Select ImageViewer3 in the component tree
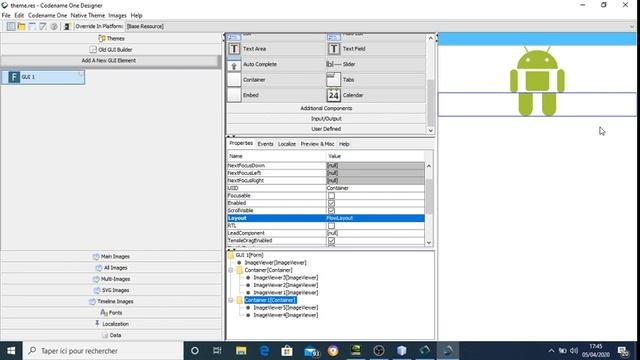 (x=285, y=278)
